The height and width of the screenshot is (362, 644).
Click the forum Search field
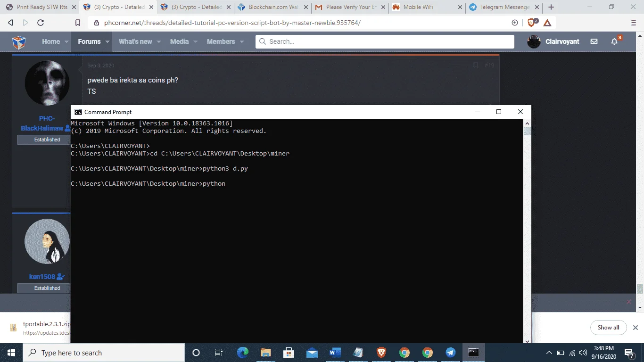[x=385, y=41]
